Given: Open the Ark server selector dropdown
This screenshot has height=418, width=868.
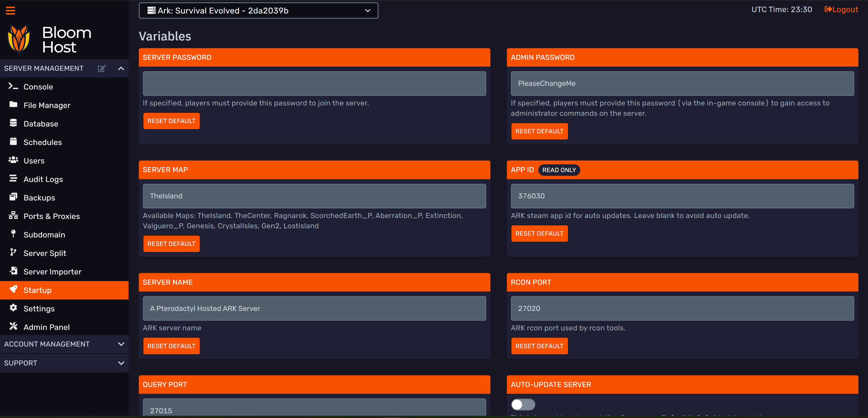Looking at the screenshot, I should pos(258,11).
